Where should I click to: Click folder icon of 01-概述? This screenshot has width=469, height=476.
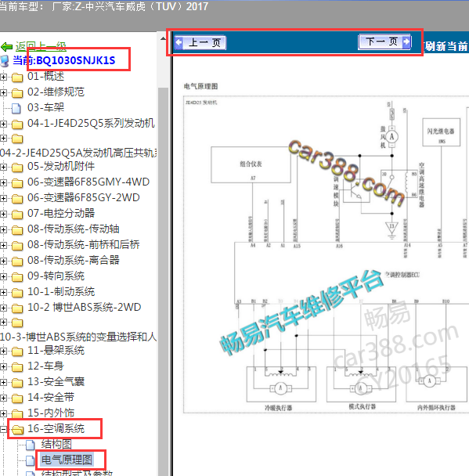[x=17, y=78]
